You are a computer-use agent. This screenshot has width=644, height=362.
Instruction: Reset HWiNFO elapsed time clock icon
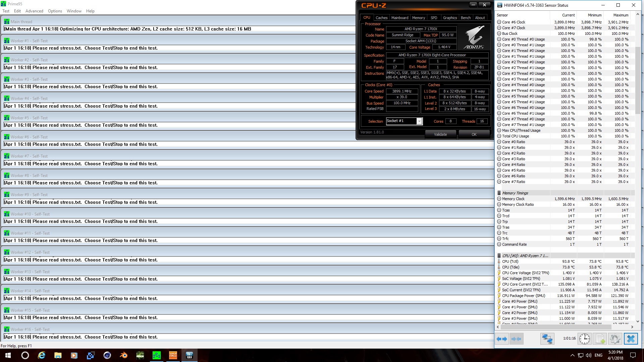(584, 339)
